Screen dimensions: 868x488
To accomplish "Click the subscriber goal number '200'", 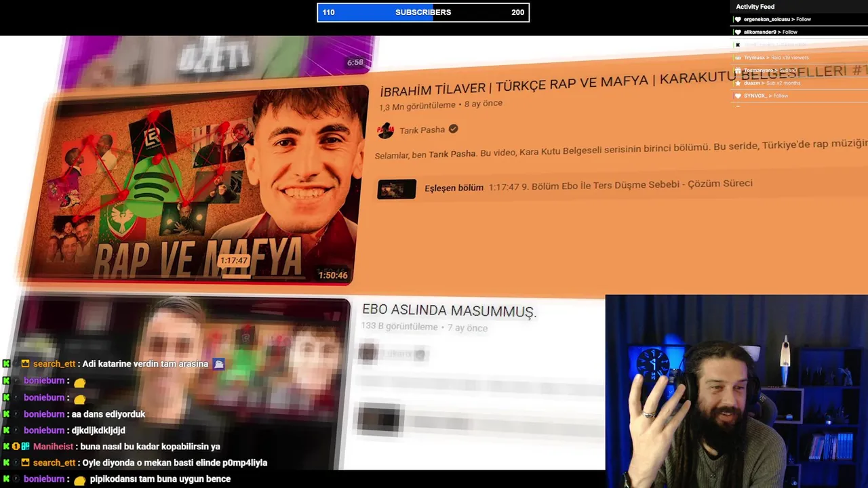I will pyautogui.click(x=517, y=12).
